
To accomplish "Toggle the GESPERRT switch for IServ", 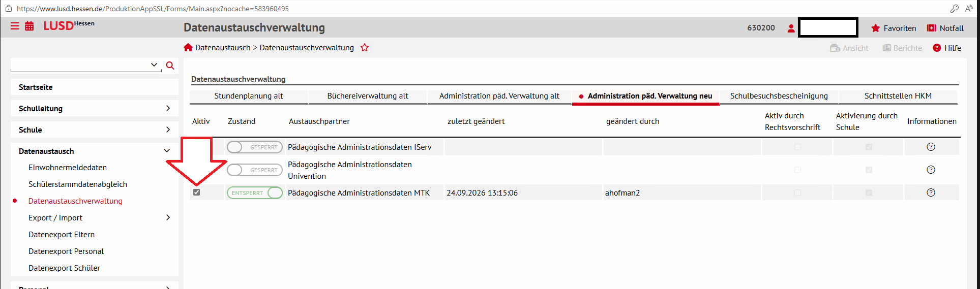I will pyautogui.click(x=254, y=147).
